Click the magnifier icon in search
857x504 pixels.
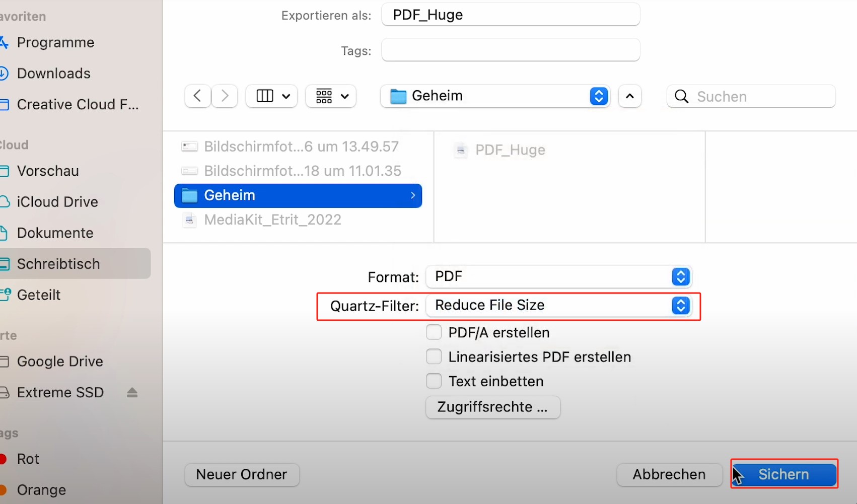tap(681, 97)
